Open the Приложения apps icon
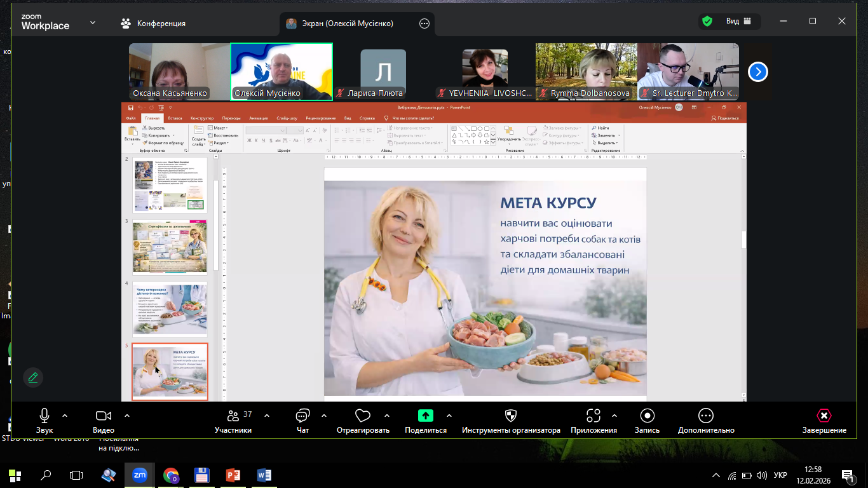868x488 pixels. [x=593, y=416]
